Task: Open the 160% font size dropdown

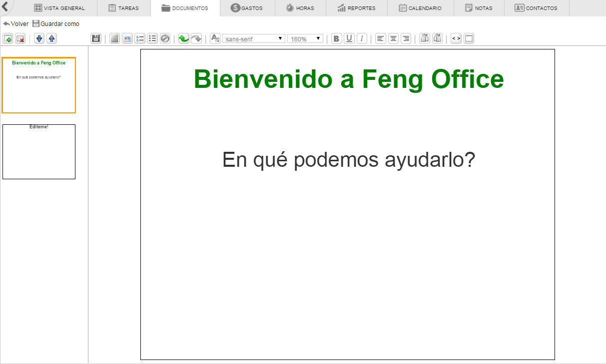Action: coord(305,39)
